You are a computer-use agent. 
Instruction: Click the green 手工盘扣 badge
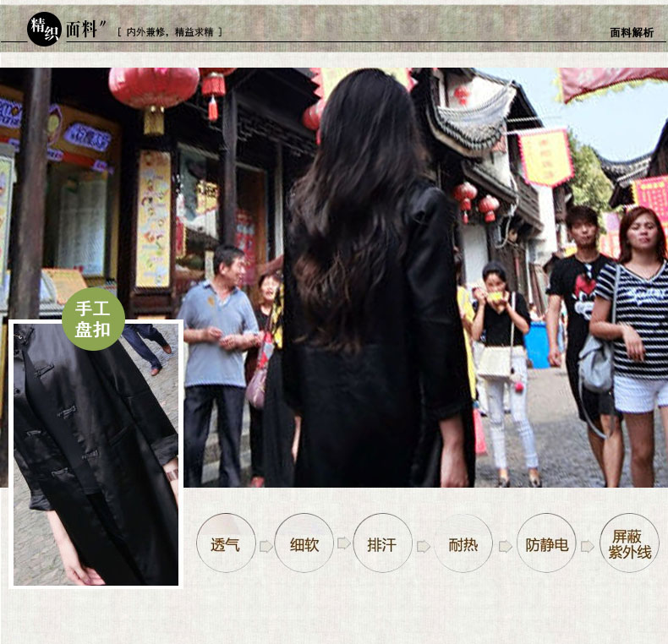click(93, 319)
